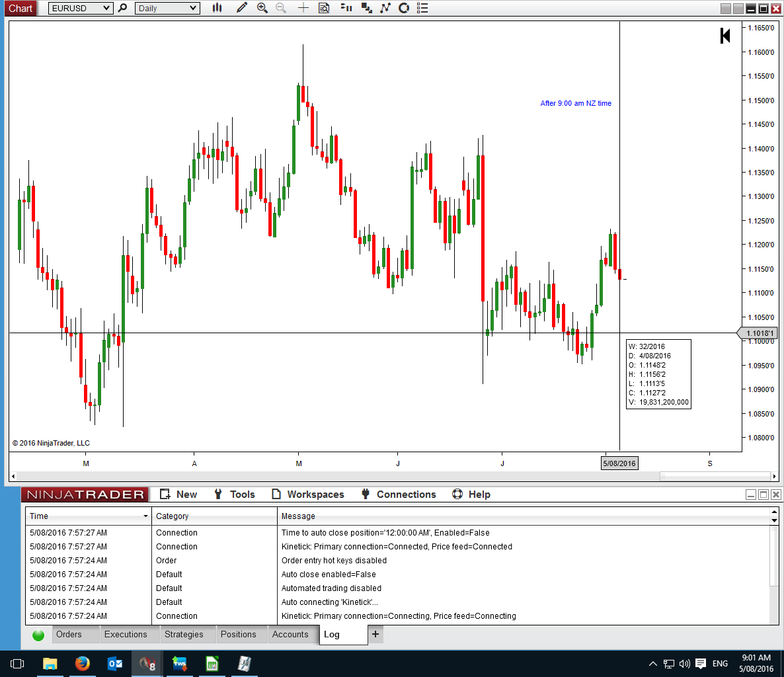Click the NinjaTrader 8 taskbar icon
Image resolution: width=784 pixels, height=677 pixels.
147,664
